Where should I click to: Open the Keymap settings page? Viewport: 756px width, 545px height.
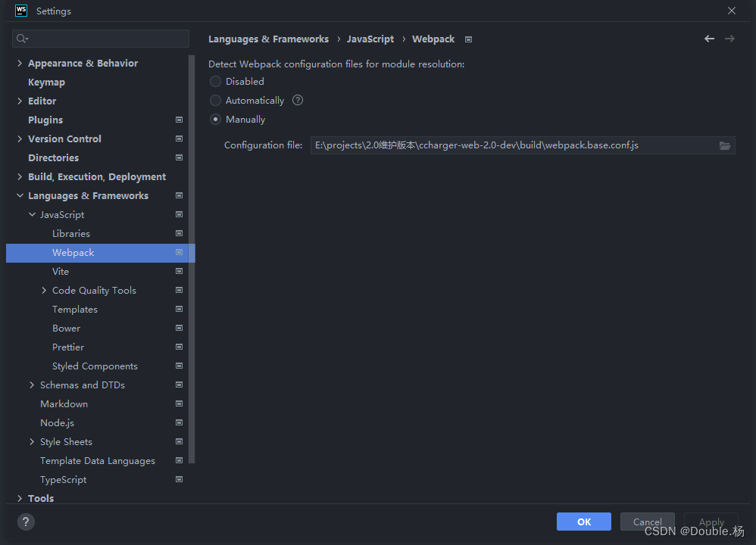[46, 83]
